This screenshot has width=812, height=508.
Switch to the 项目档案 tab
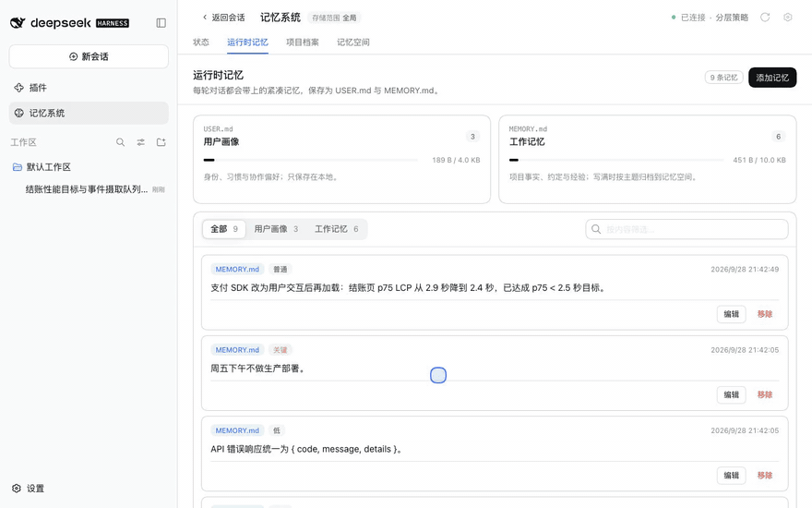pos(303,42)
